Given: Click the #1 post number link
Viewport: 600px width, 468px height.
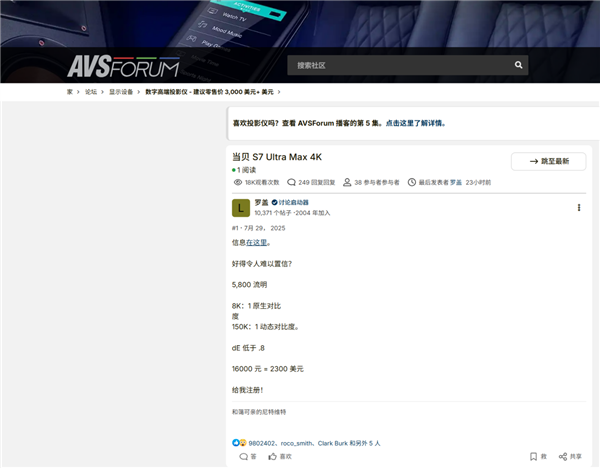Looking at the screenshot, I should pos(235,228).
